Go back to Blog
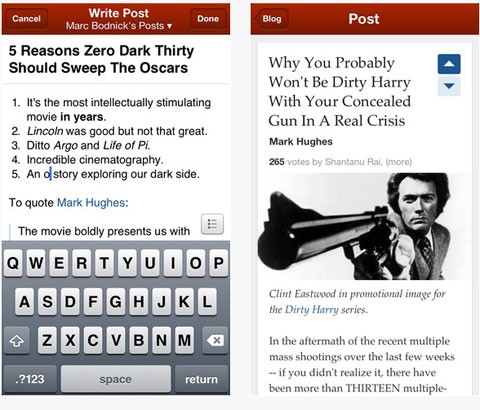Screen dimensions: 480x410 pos(271,19)
